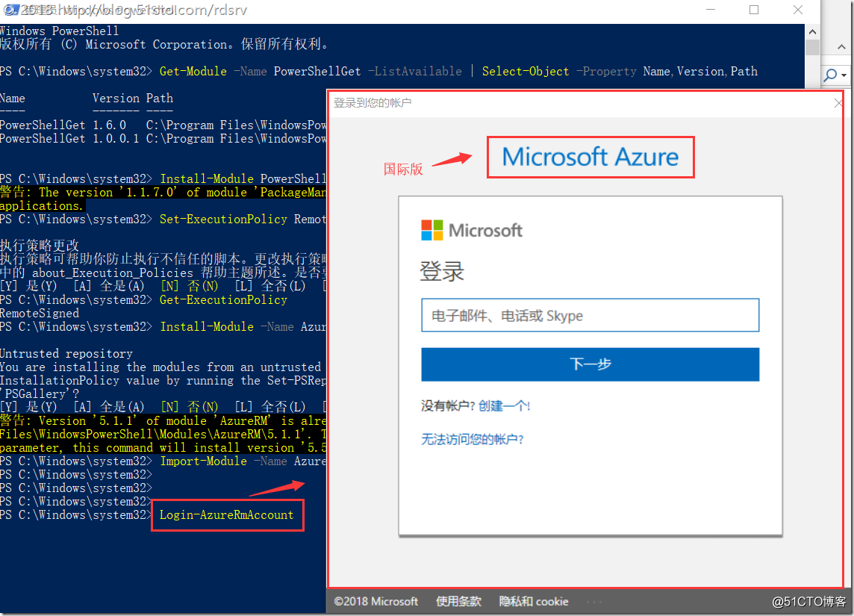The width and height of the screenshot is (854, 616).
Task: Open the 创建一个! create account link
Action: pos(504,405)
